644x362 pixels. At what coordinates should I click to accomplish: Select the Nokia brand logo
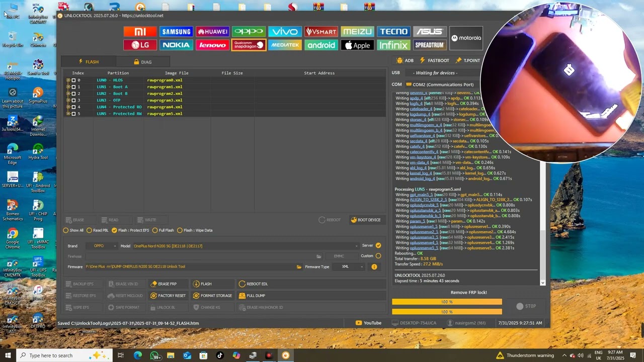pos(176,45)
